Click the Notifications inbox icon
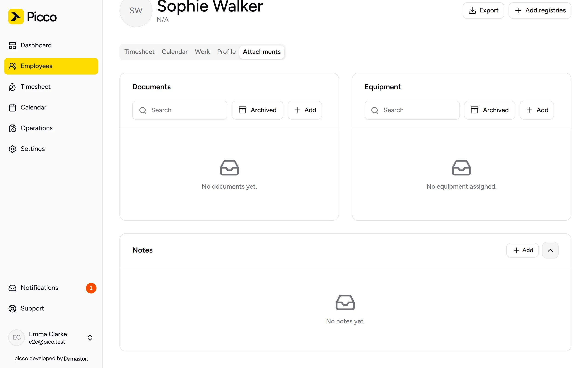 [x=12, y=288]
